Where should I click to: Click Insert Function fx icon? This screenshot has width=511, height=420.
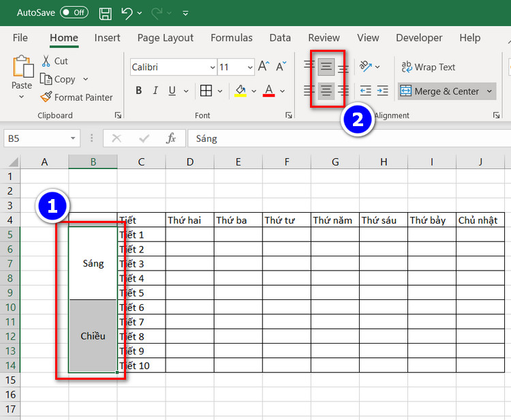[171, 138]
